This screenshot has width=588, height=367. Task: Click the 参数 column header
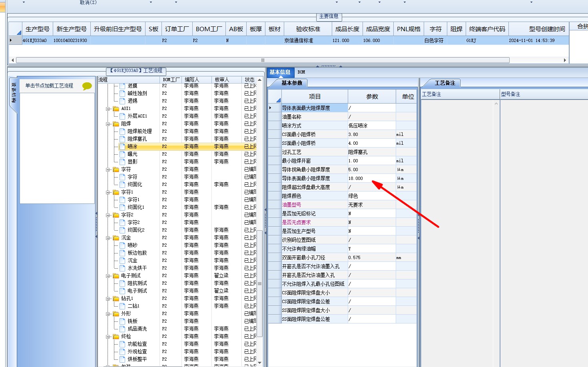[372, 97]
